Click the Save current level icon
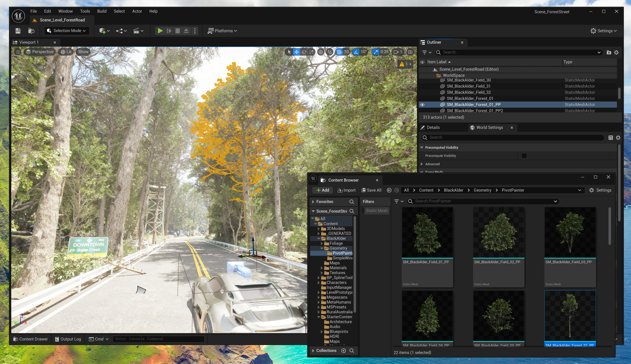Image resolution: width=631 pixels, height=364 pixels. [x=18, y=31]
